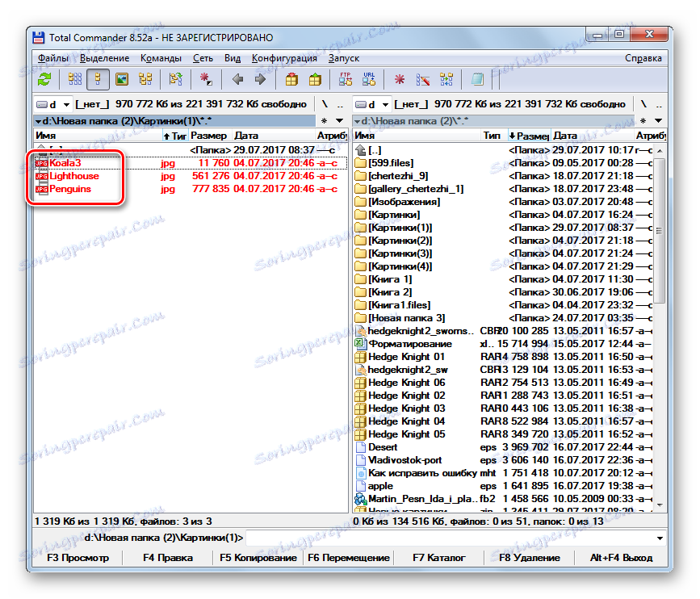Click the right panel [..] parent entry
Image resolution: width=700 pixels, height=599 pixels.
pyautogui.click(x=503, y=150)
